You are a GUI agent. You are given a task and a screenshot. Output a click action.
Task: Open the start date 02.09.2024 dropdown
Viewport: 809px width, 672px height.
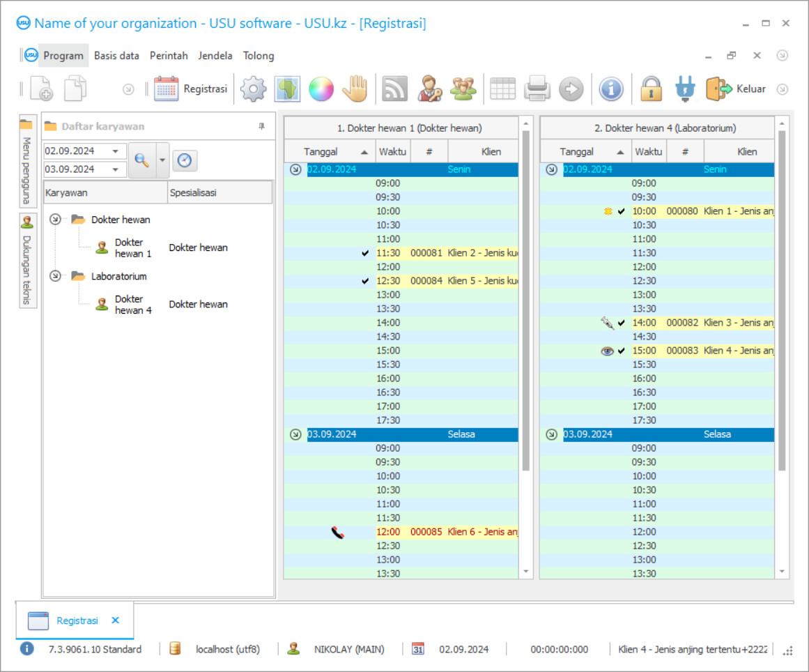(115, 151)
